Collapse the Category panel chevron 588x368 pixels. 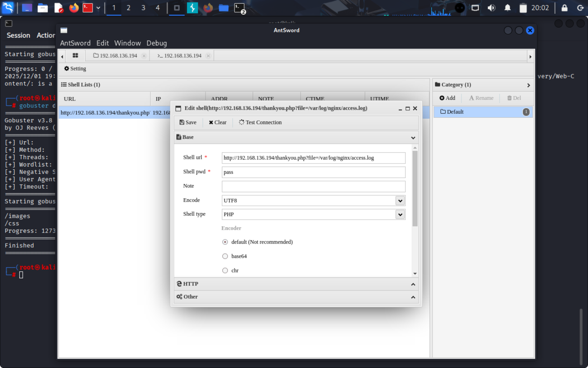[x=529, y=85]
